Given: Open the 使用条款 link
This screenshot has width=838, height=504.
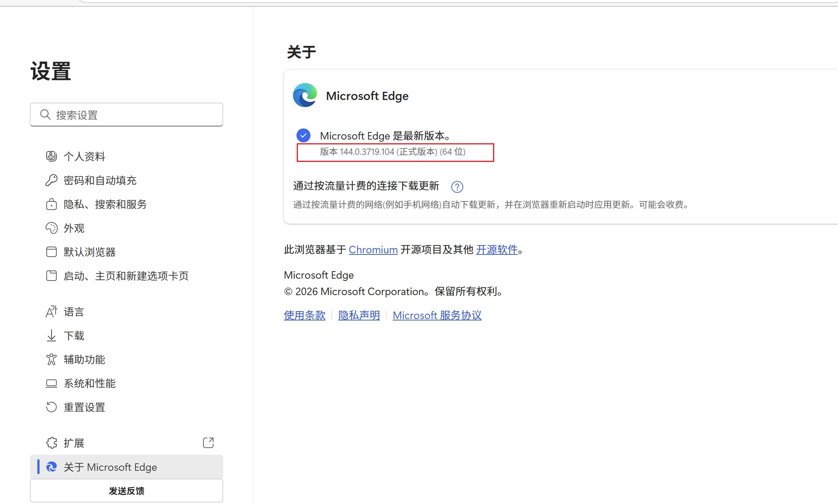Looking at the screenshot, I should 304,315.
